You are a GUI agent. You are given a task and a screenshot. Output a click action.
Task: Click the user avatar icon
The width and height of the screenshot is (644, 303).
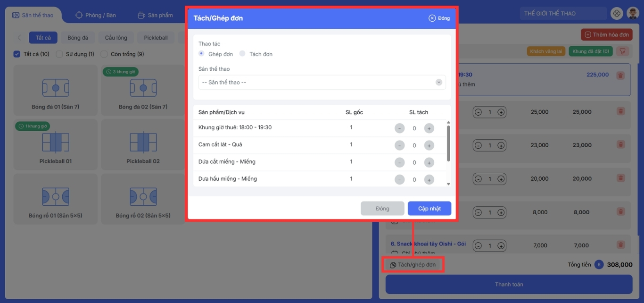pyautogui.click(x=632, y=14)
